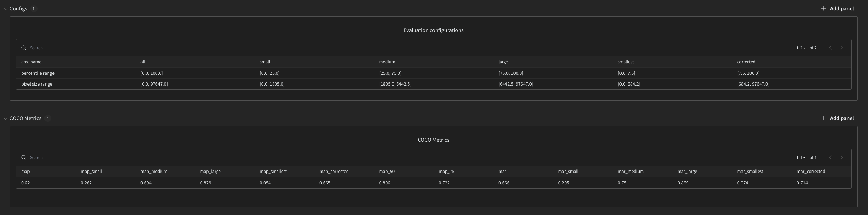Image resolution: width=868 pixels, height=215 pixels.
Task: Collapse the Configs section
Action: click(6, 9)
